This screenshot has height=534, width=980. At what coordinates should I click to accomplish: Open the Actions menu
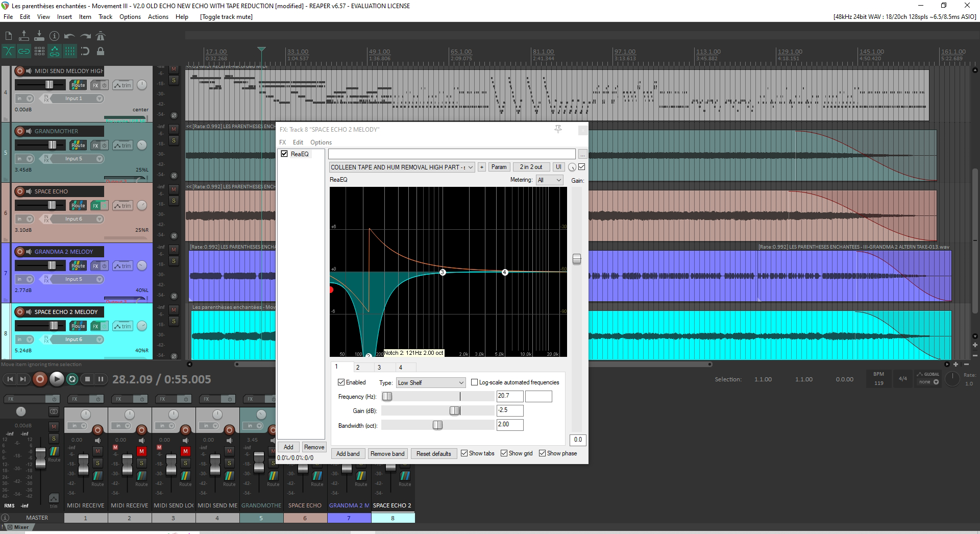tap(158, 17)
